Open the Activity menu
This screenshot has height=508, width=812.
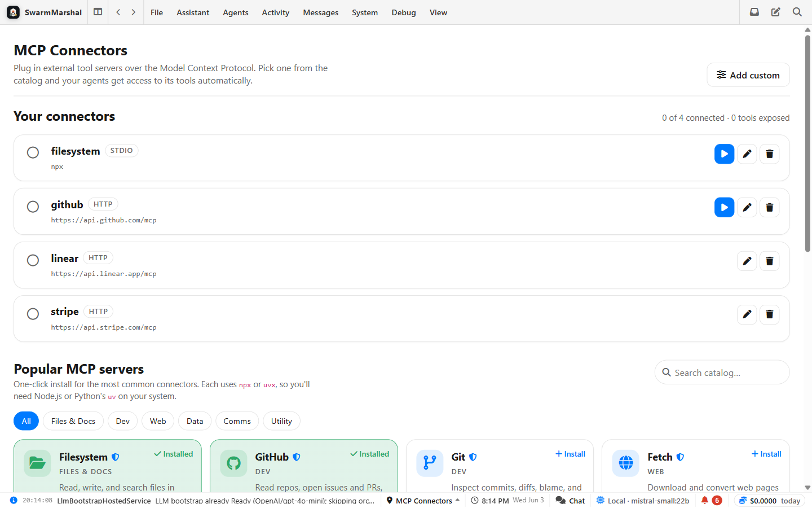click(276, 12)
